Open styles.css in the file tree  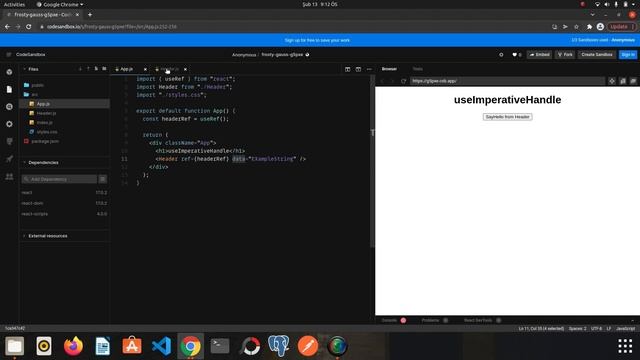pos(47,132)
